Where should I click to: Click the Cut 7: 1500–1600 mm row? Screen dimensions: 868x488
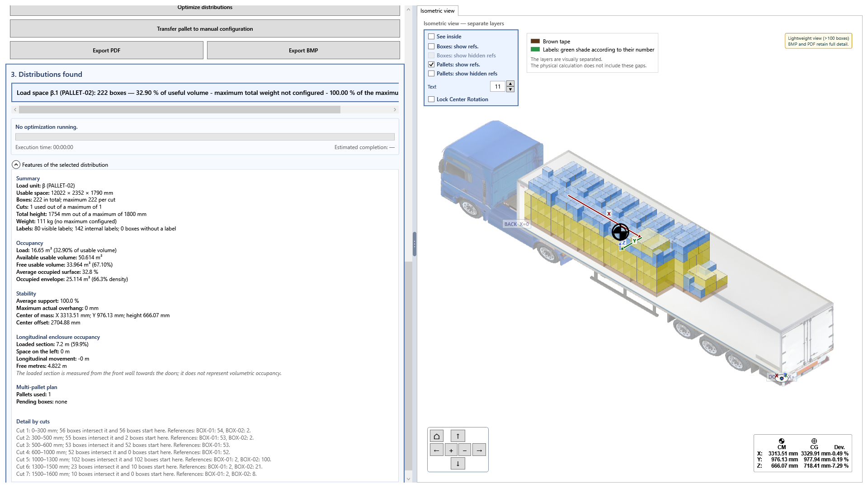pyautogui.click(x=137, y=474)
